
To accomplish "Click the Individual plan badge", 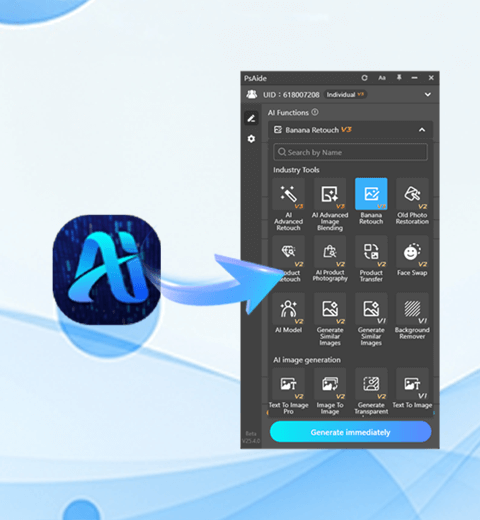I will [345, 95].
